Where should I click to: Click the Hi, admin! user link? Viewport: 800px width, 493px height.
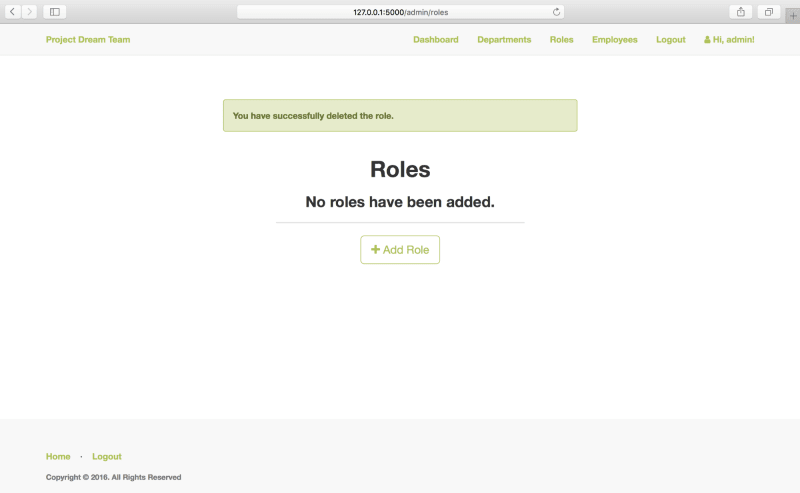coord(729,39)
